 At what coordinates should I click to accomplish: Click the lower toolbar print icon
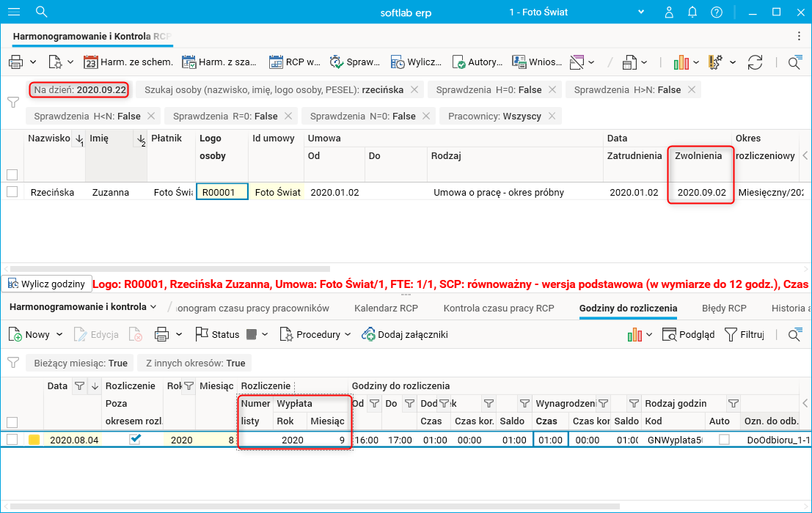click(x=161, y=335)
